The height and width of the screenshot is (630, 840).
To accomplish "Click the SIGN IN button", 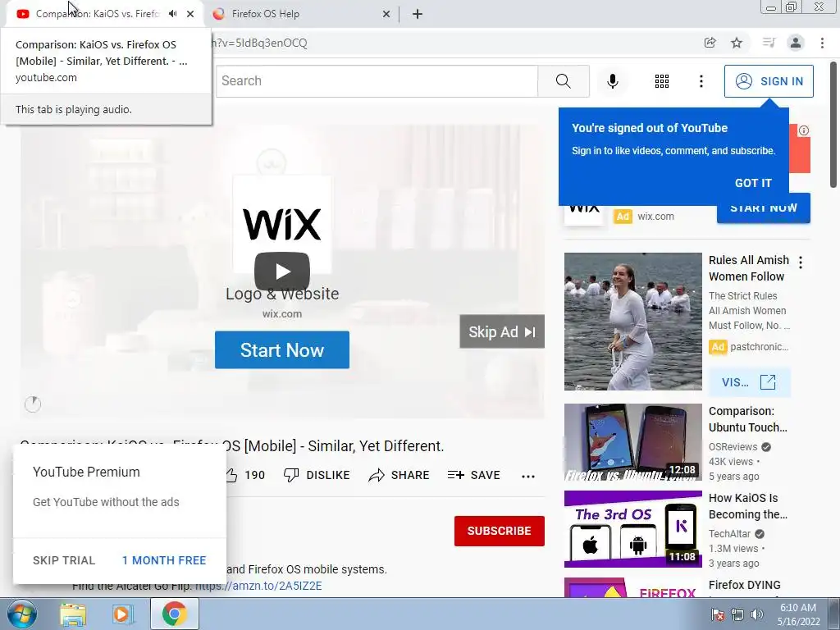I will 769,81.
